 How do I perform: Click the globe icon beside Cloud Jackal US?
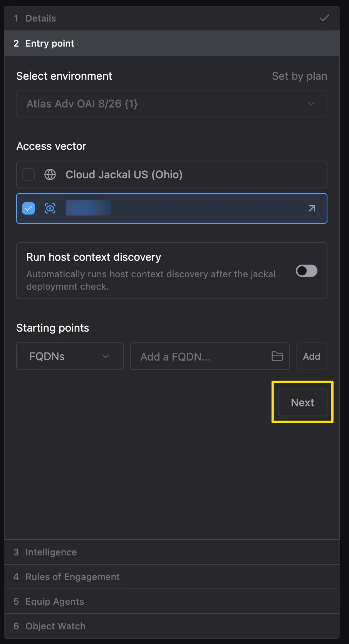point(50,174)
